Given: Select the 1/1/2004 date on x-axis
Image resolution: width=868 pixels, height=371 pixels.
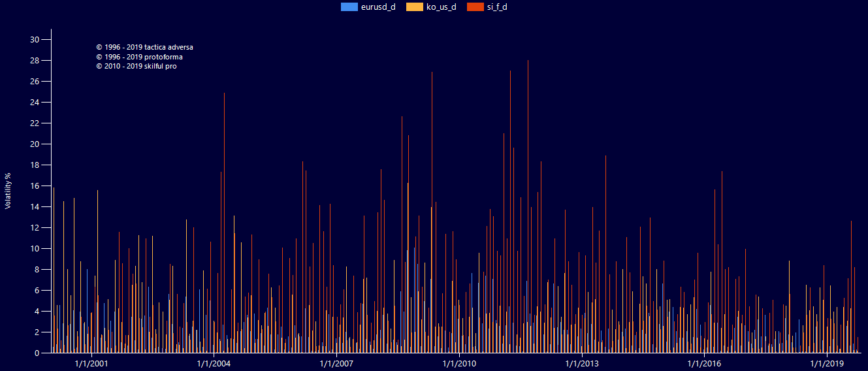Looking at the screenshot, I should click(x=214, y=363).
